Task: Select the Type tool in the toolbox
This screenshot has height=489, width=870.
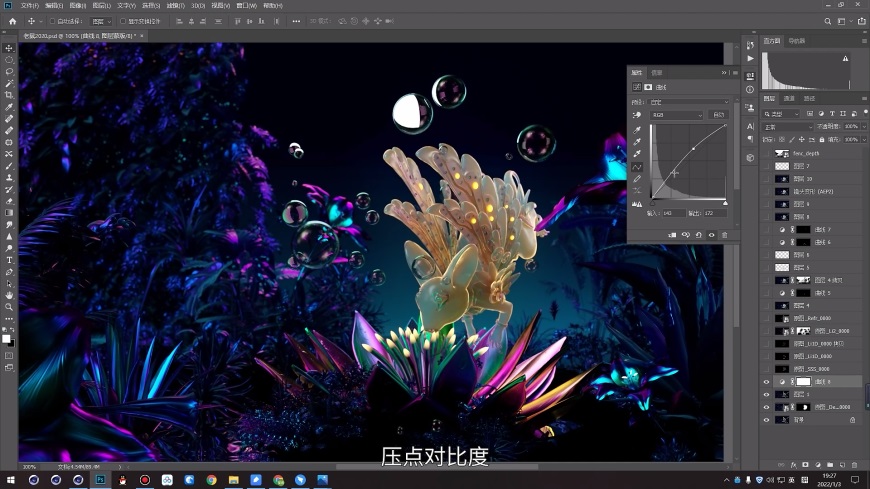Action: (x=9, y=260)
